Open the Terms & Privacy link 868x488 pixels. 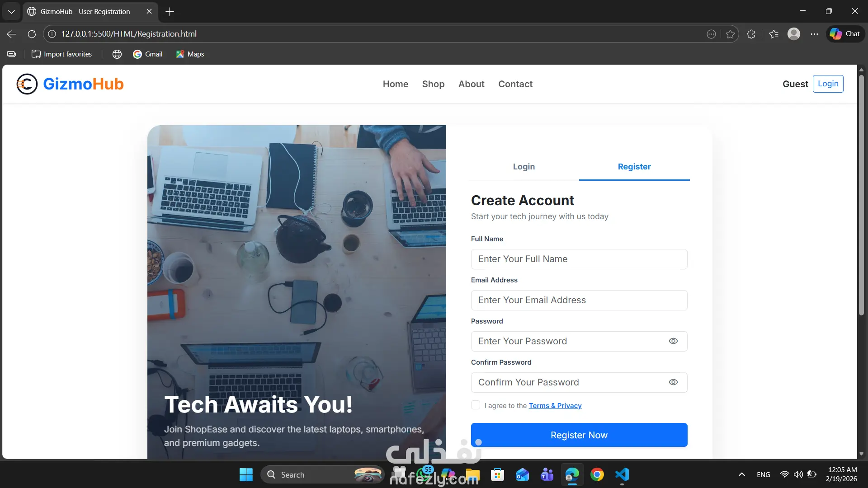click(x=555, y=406)
